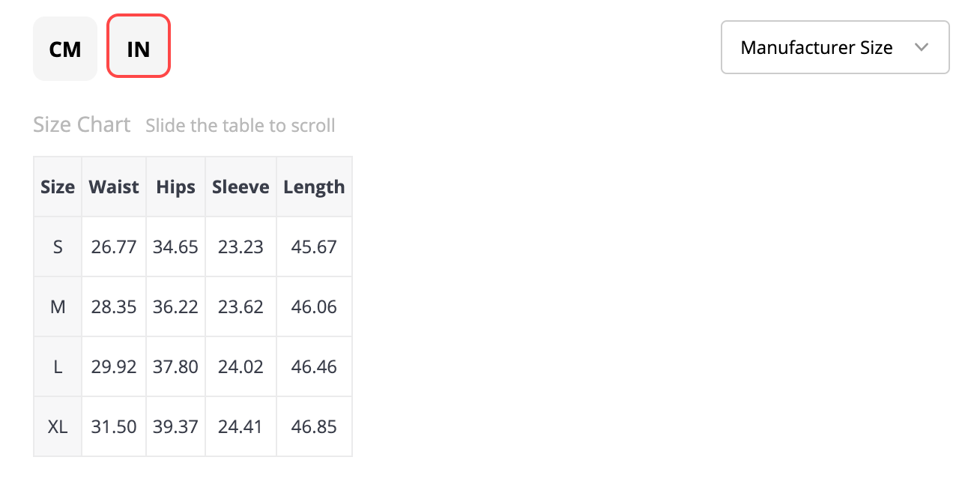
Task: Switch units to CM
Action: point(65,49)
